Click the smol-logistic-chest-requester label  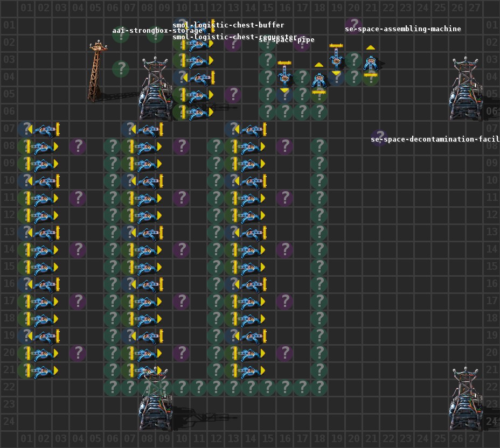235,37
